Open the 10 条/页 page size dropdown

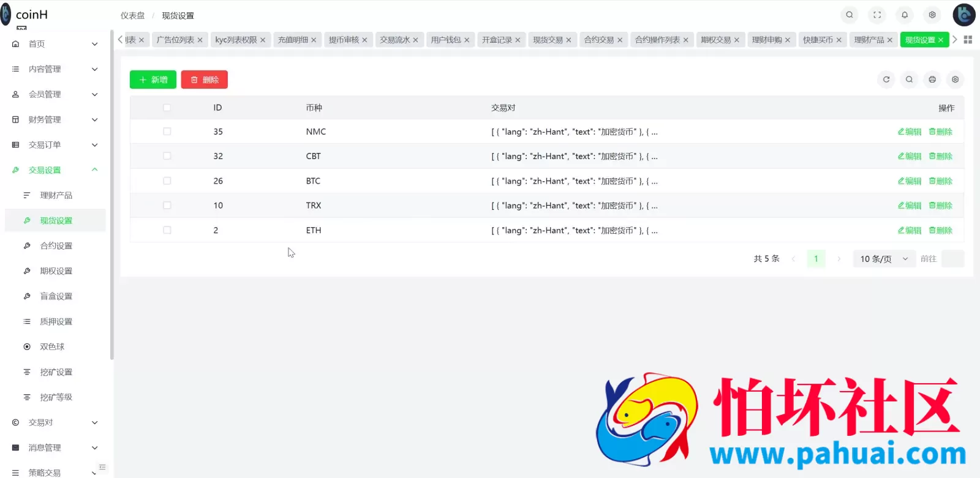[x=884, y=259]
